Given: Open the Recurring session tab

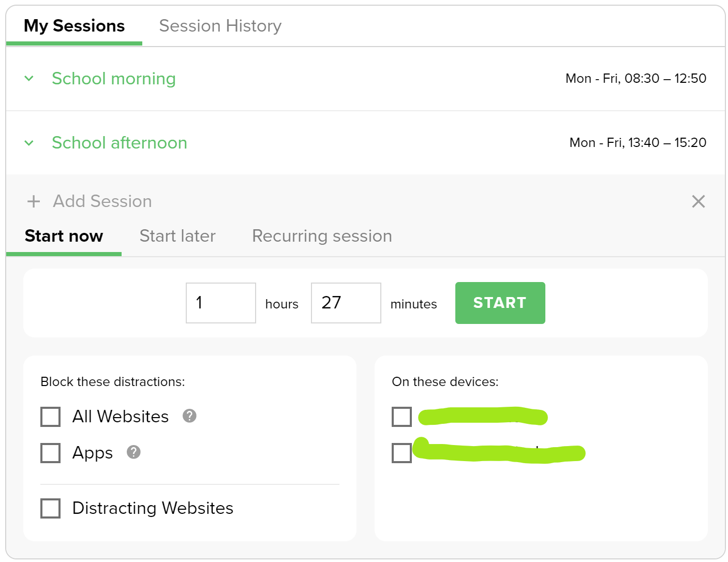Looking at the screenshot, I should pos(322,236).
